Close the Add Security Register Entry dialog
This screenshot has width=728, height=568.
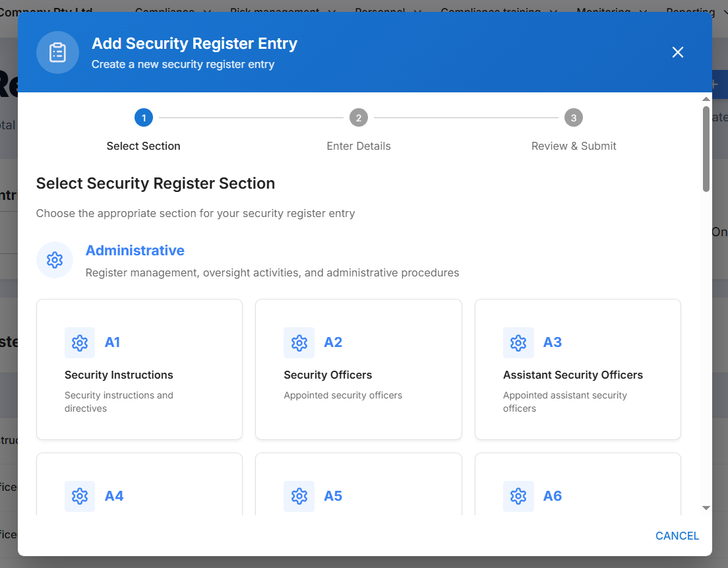pos(677,53)
